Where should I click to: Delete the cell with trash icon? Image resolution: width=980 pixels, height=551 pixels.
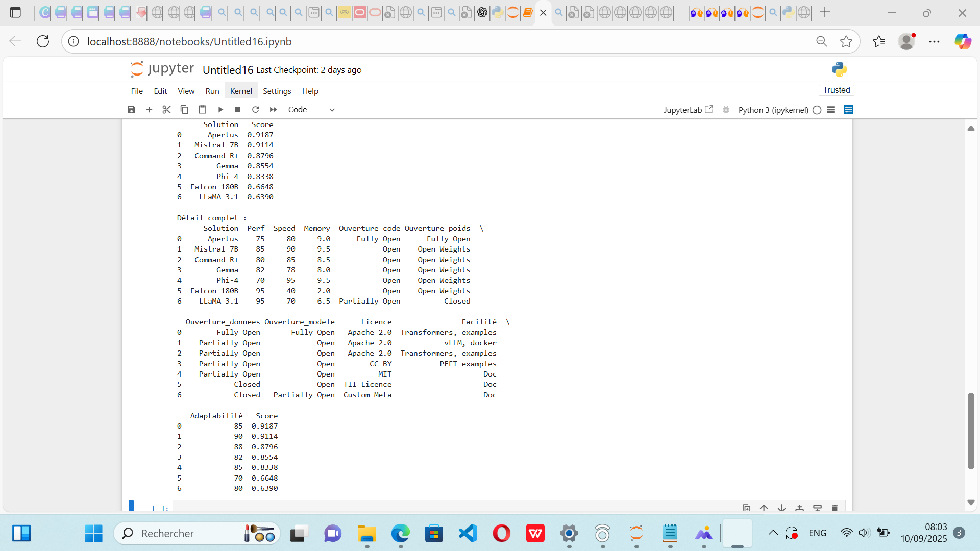coord(835,508)
